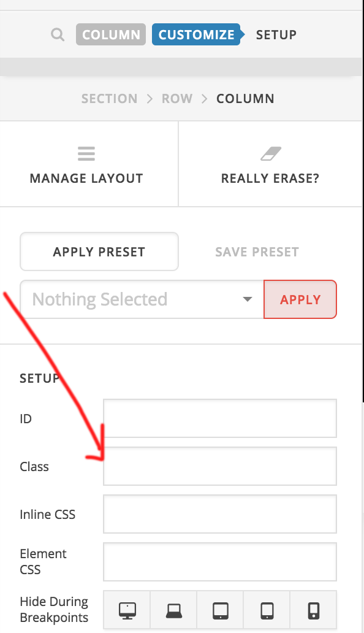The image size is (364, 633).
Task: Open the Customize tab
Action: [x=197, y=34]
